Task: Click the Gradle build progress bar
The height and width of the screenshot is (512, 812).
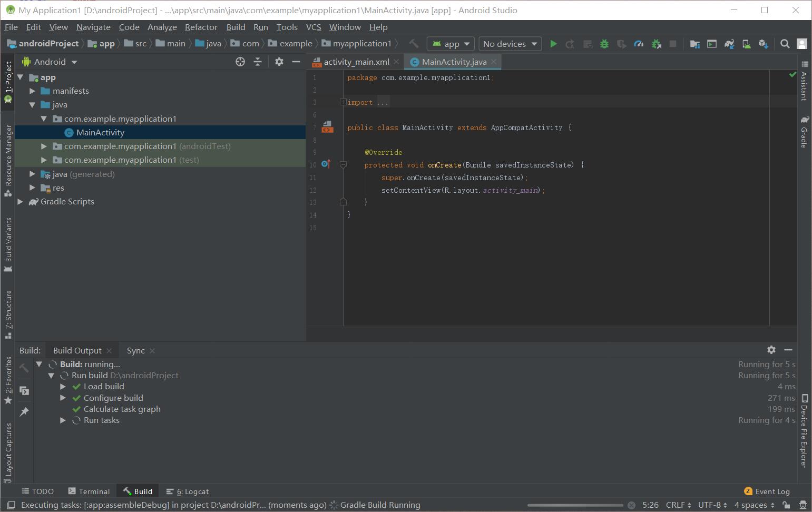Action: pos(575,505)
